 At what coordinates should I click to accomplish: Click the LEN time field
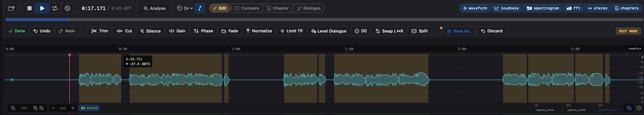pos(608,110)
